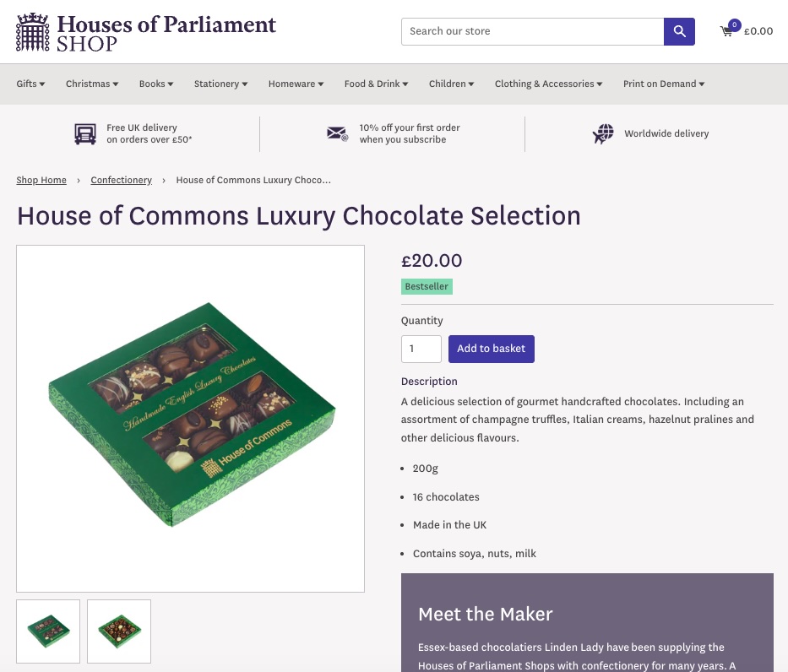
Task: Click the open chocolate box thumbnail
Action: point(118,631)
